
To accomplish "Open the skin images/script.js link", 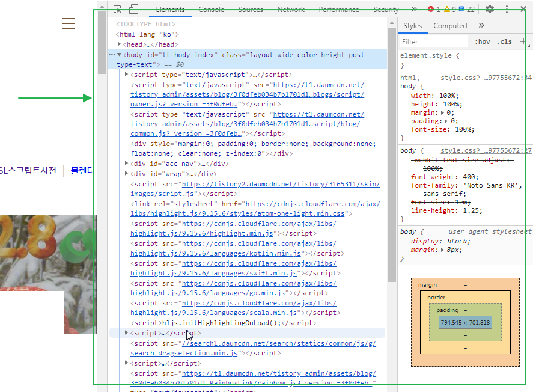I will point(255,189).
